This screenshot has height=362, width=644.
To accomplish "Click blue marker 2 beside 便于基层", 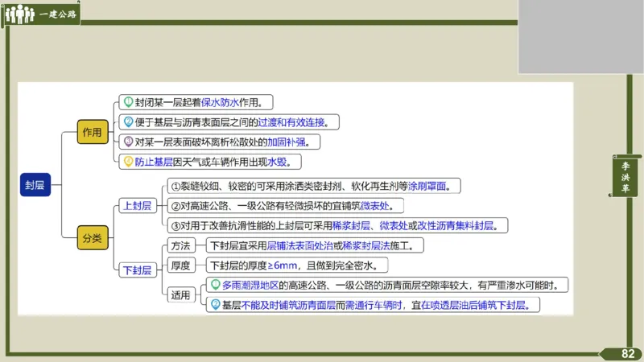I will point(128,121).
